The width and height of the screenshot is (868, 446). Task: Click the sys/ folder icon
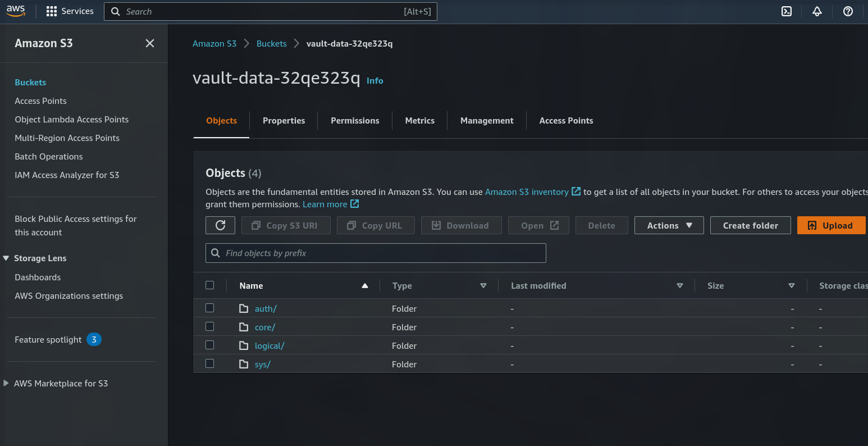pyautogui.click(x=244, y=364)
